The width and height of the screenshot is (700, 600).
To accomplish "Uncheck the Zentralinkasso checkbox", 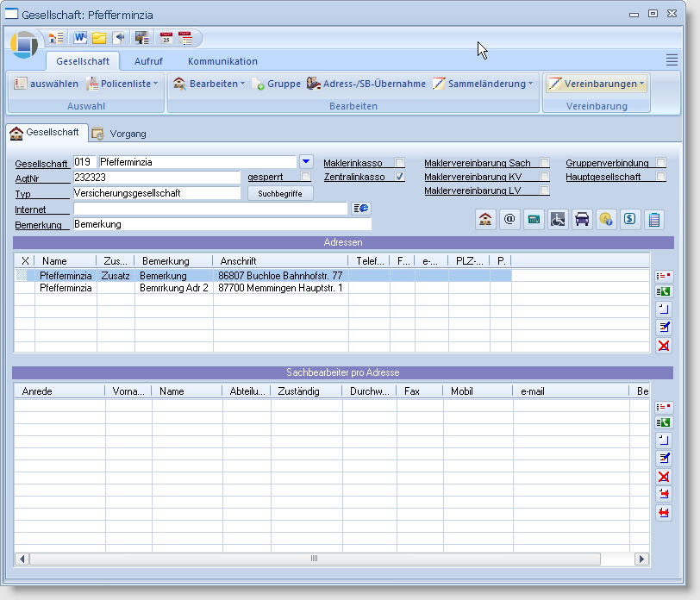I will tap(399, 177).
